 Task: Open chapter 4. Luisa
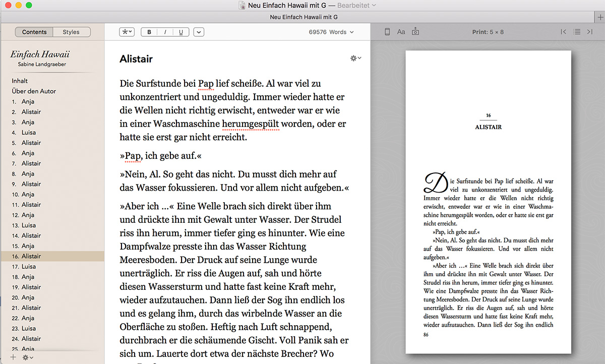point(52,133)
